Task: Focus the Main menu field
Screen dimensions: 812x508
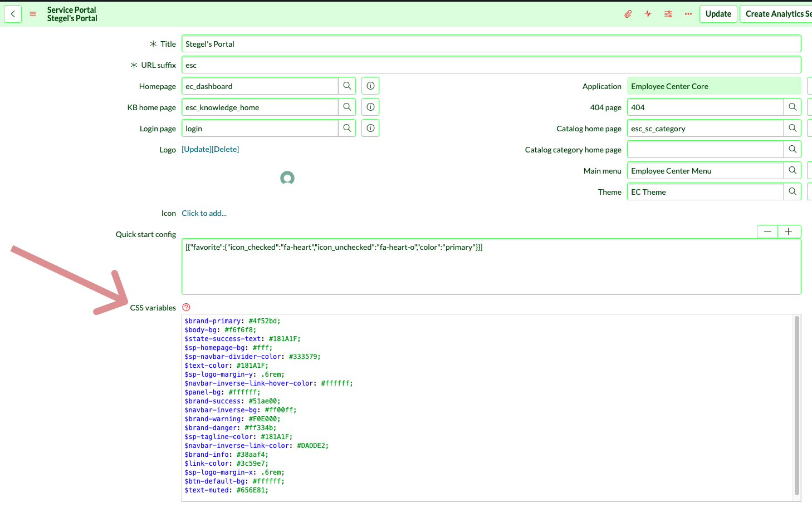Action: click(x=705, y=170)
